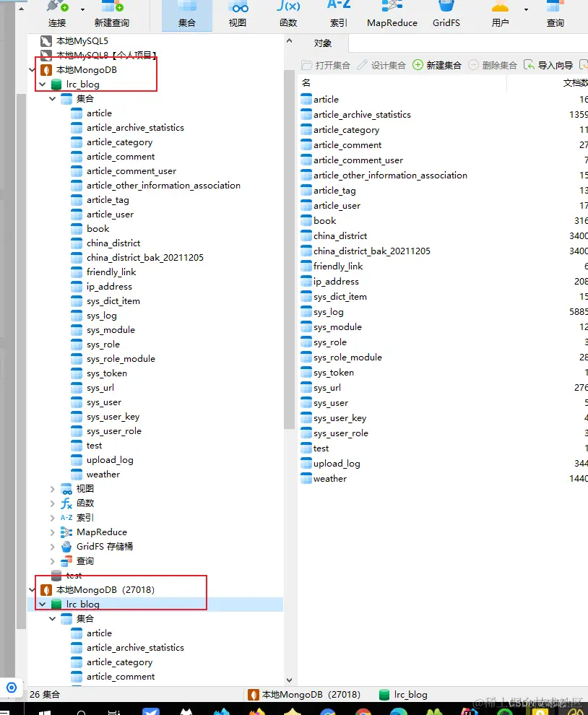Click the circular icon at bottom-left corner
The image size is (588, 715).
click(12, 687)
